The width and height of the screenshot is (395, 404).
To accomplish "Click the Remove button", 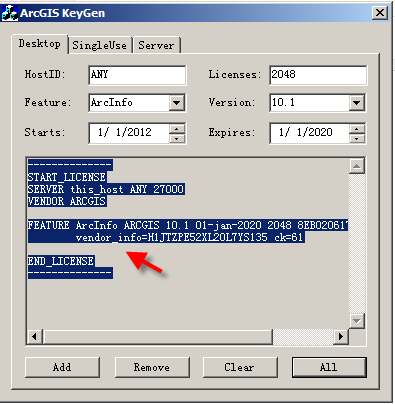I will pos(152,367).
